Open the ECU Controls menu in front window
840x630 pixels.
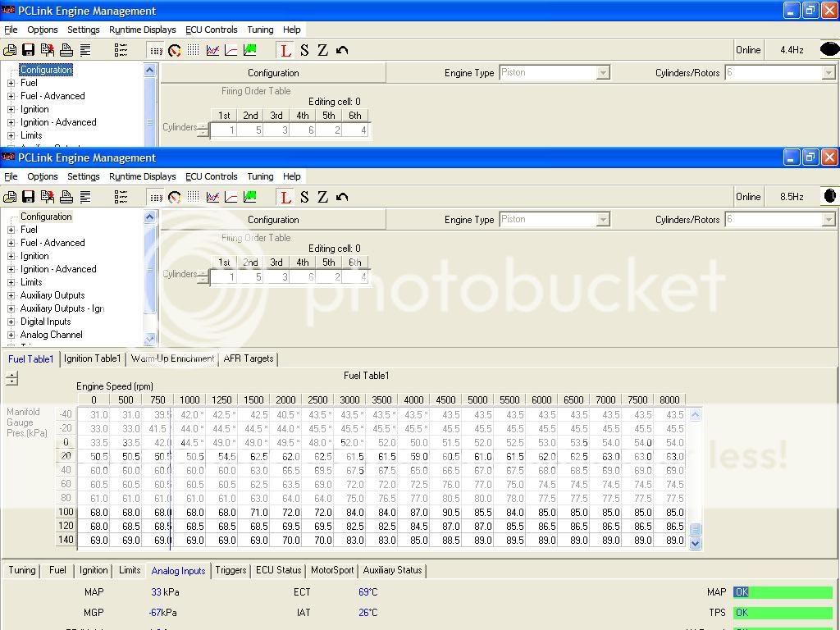211,176
